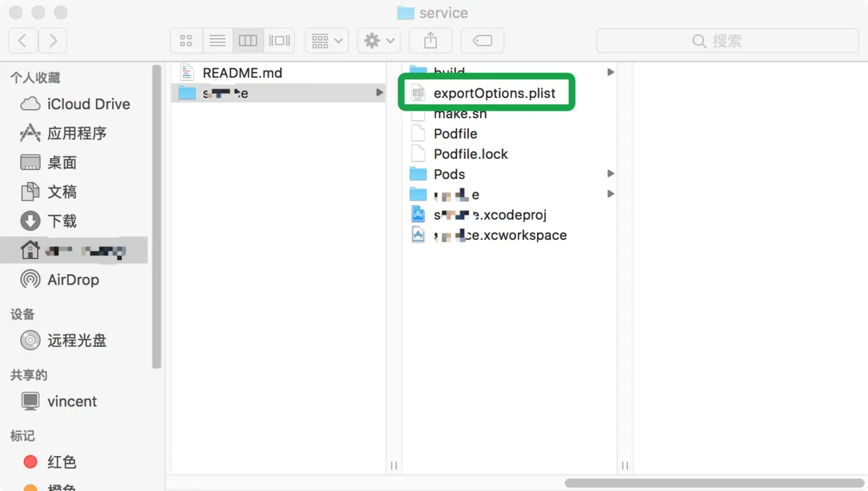Image resolution: width=868 pixels, height=491 pixels.
Task: Click the edit tags toolbar button
Action: pyautogui.click(x=482, y=41)
